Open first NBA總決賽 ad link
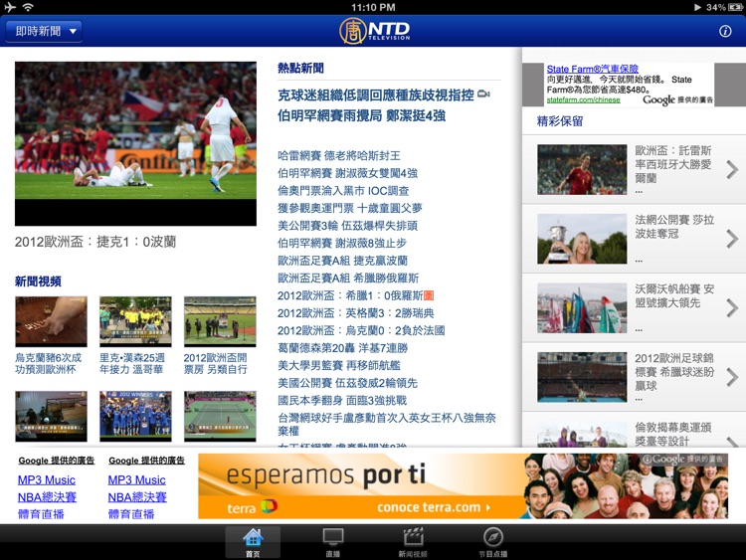 [47, 497]
